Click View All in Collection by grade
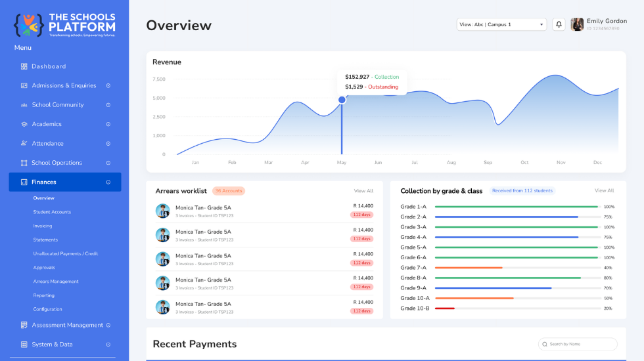The height and width of the screenshot is (361, 644). pos(604,190)
